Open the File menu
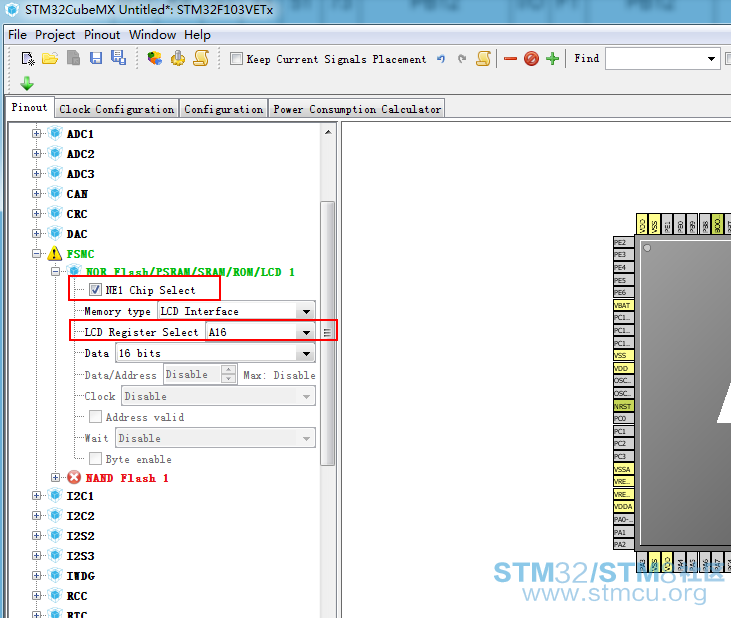731x618 pixels. click(18, 35)
